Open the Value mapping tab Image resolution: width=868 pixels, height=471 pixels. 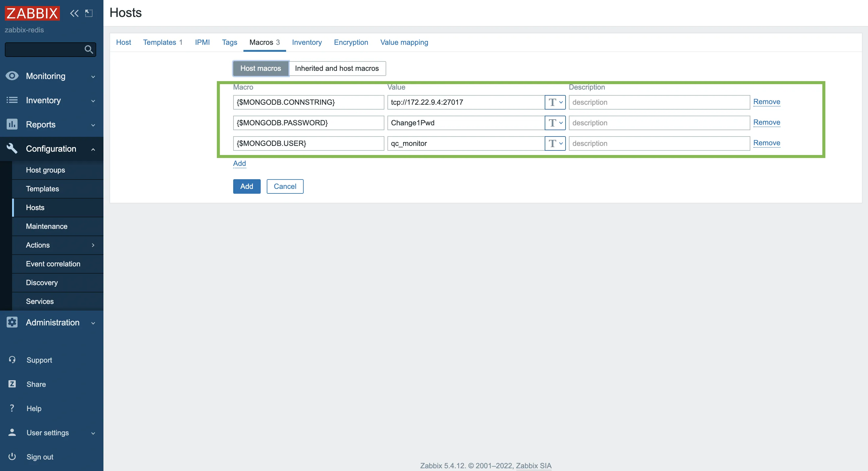(x=404, y=42)
